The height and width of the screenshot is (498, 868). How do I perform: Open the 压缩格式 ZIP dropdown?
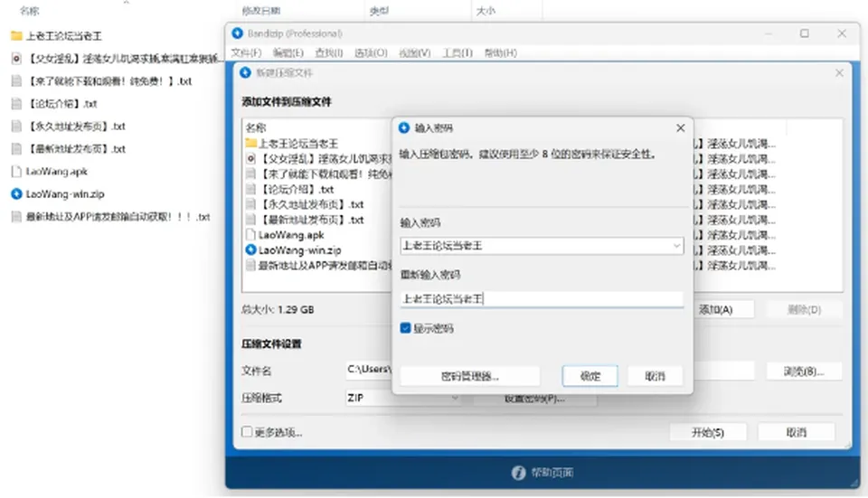402,398
